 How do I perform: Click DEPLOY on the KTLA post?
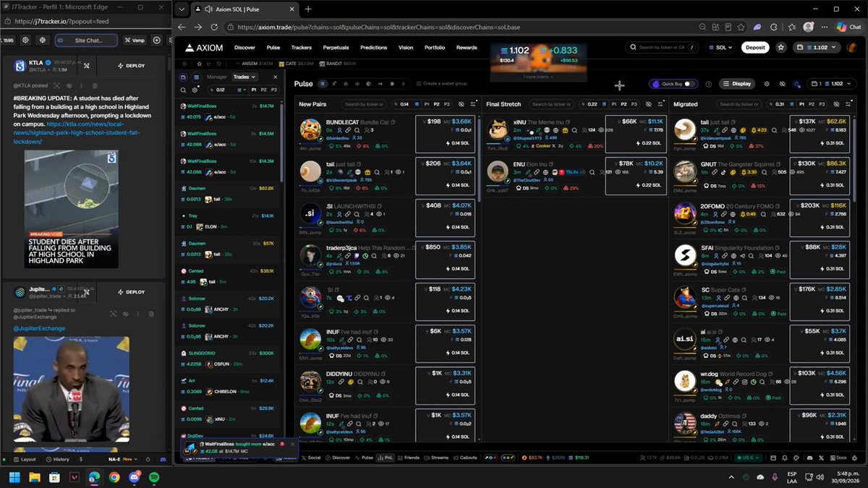coord(131,66)
